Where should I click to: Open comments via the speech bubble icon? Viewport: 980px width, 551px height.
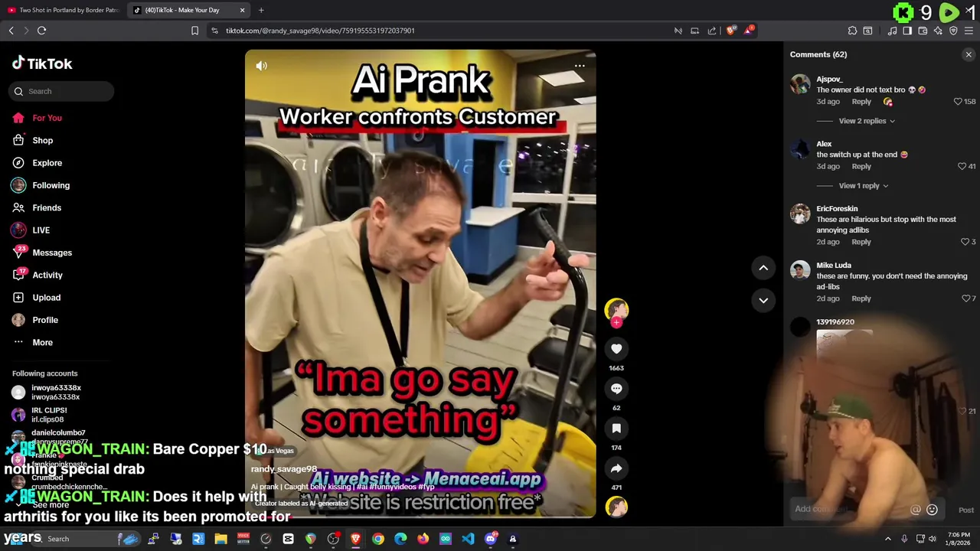616,389
